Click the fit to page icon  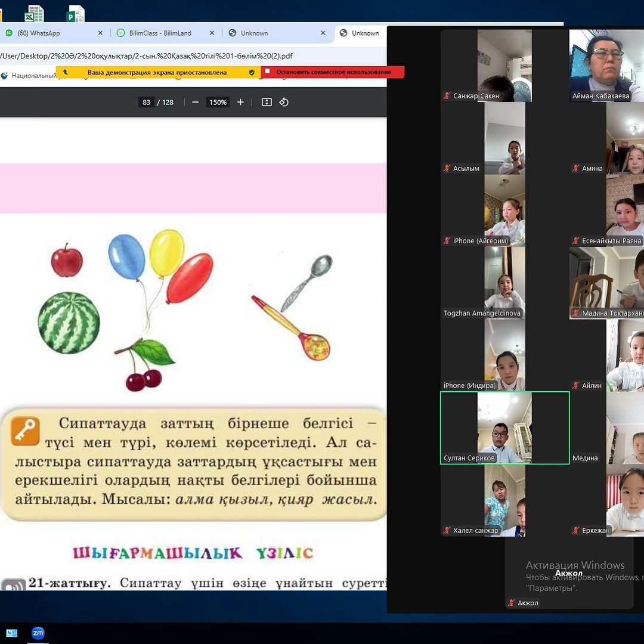click(267, 103)
